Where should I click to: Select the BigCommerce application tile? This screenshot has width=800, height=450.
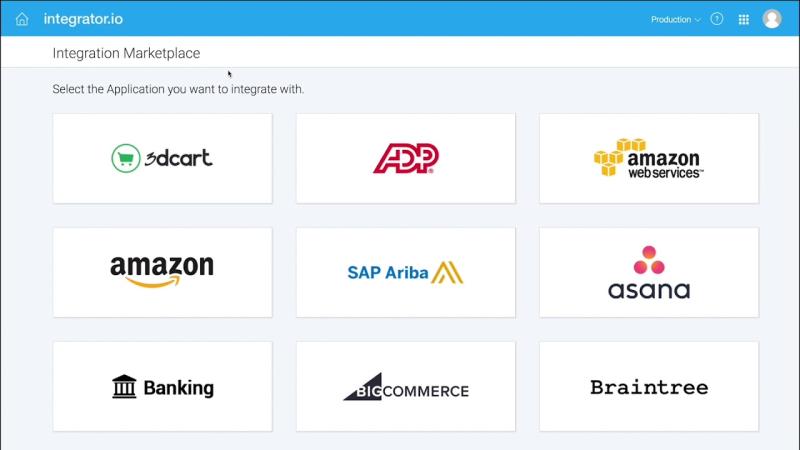[x=406, y=387]
